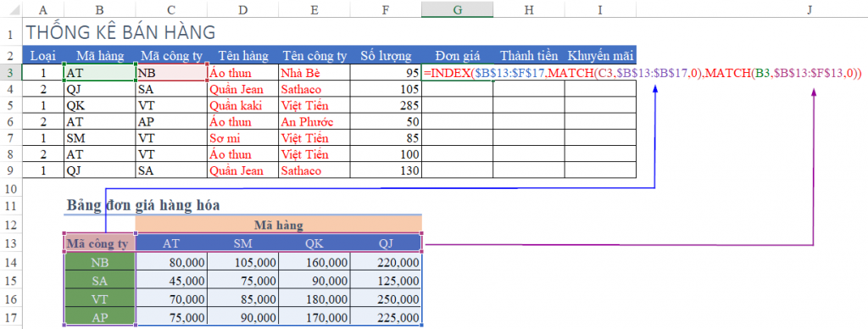Click the Sơ mi product cell
The image size is (868, 329).
(x=243, y=138)
